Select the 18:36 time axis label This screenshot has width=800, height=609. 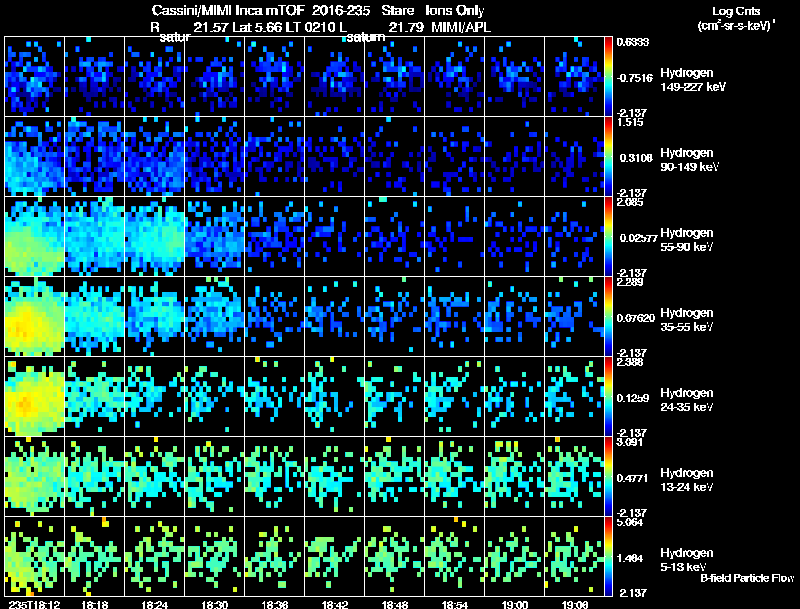(x=275, y=604)
